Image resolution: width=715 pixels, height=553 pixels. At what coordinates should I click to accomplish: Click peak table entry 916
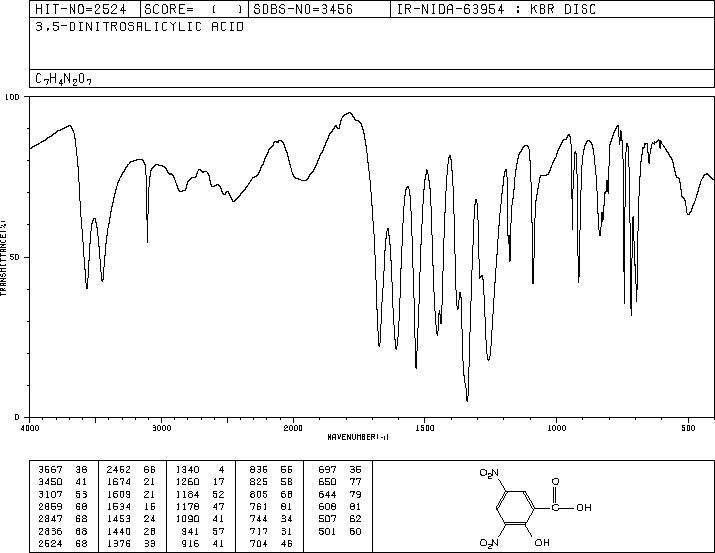190,543
